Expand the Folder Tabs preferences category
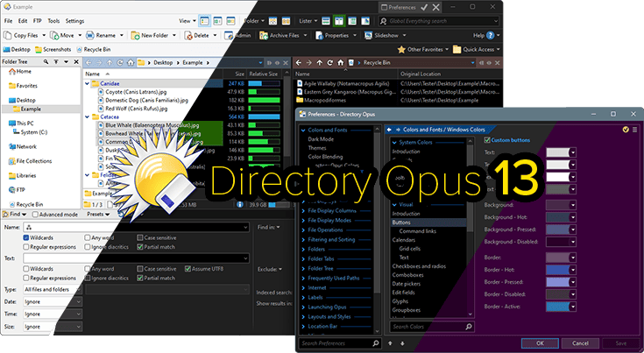 303,259
